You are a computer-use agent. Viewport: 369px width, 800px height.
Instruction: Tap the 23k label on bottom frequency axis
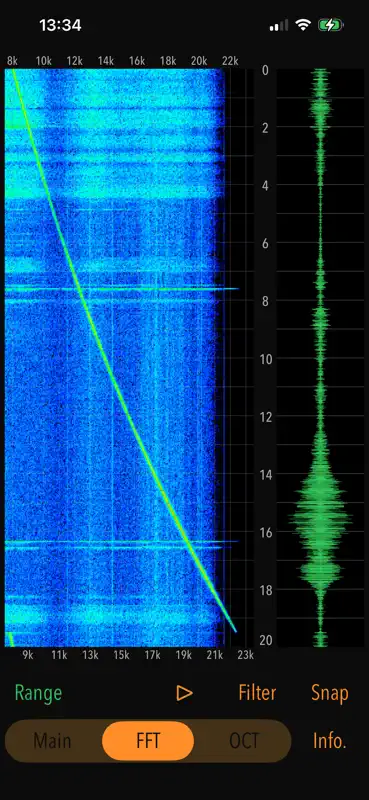(x=245, y=655)
